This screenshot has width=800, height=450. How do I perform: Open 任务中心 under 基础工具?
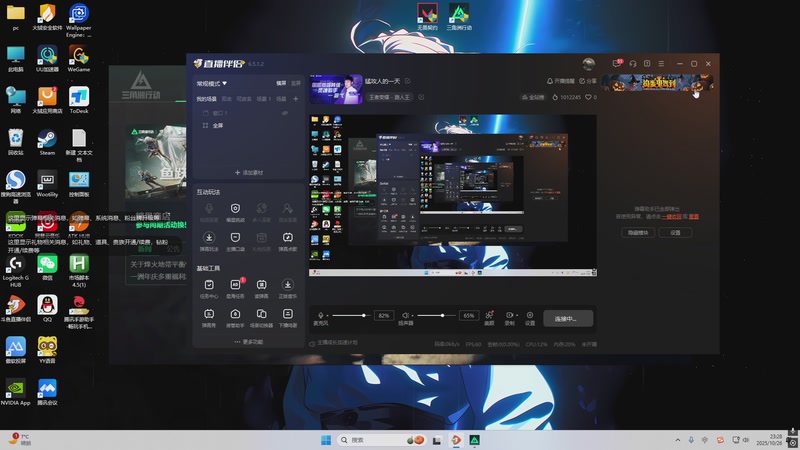[x=209, y=285]
